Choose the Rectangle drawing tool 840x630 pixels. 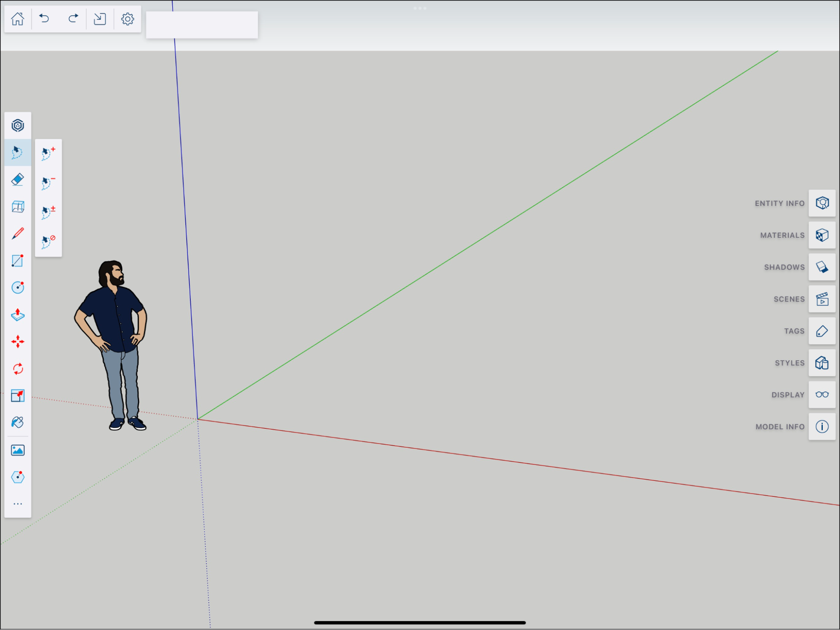(x=18, y=260)
